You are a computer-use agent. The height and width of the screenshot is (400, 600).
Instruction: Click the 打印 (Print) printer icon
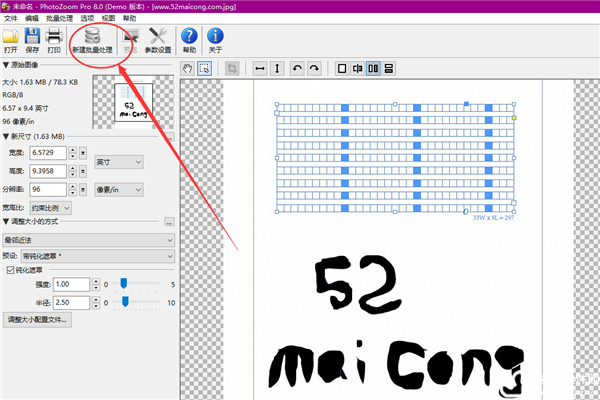54,40
